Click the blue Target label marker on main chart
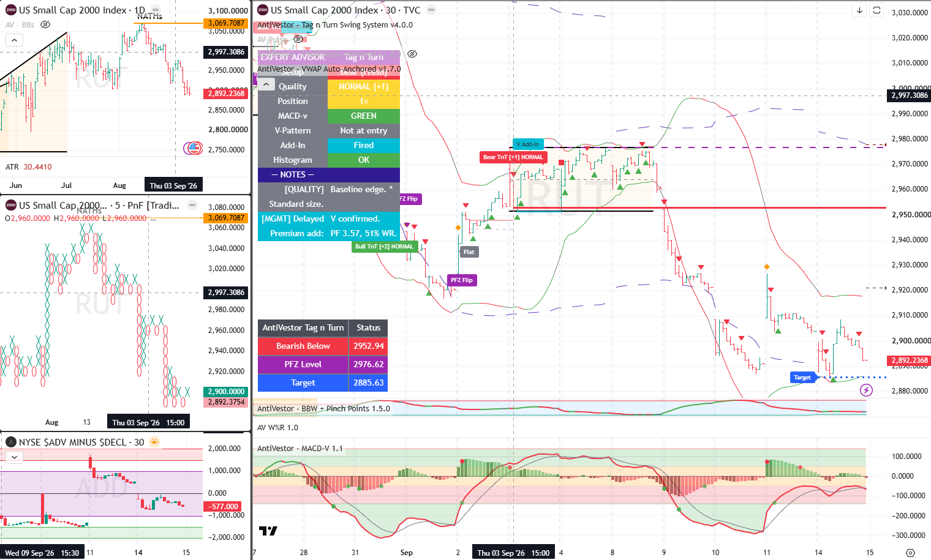931x560 pixels. coord(804,378)
